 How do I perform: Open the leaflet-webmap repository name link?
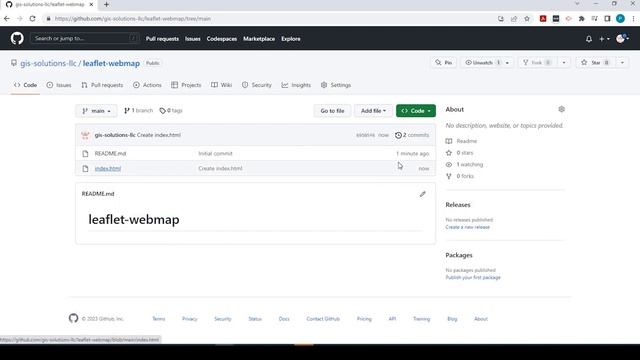pyautogui.click(x=111, y=63)
